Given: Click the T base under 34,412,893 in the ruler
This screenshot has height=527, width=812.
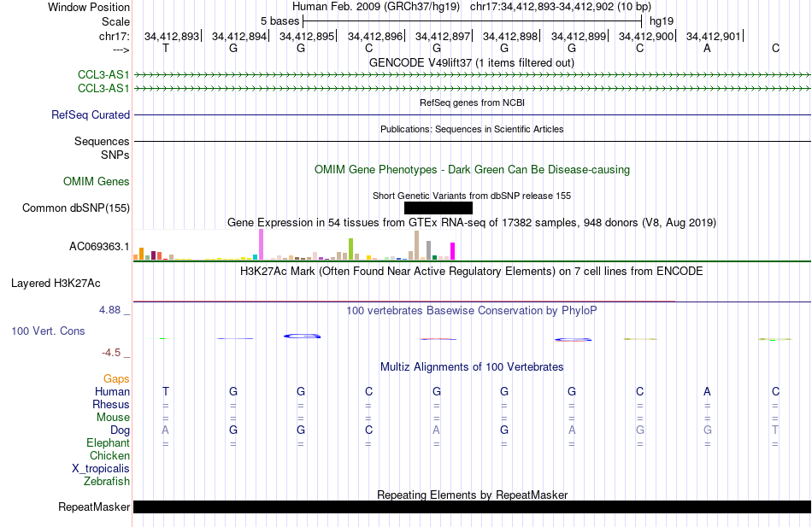Looking at the screenshot, I should coord(166,48).
